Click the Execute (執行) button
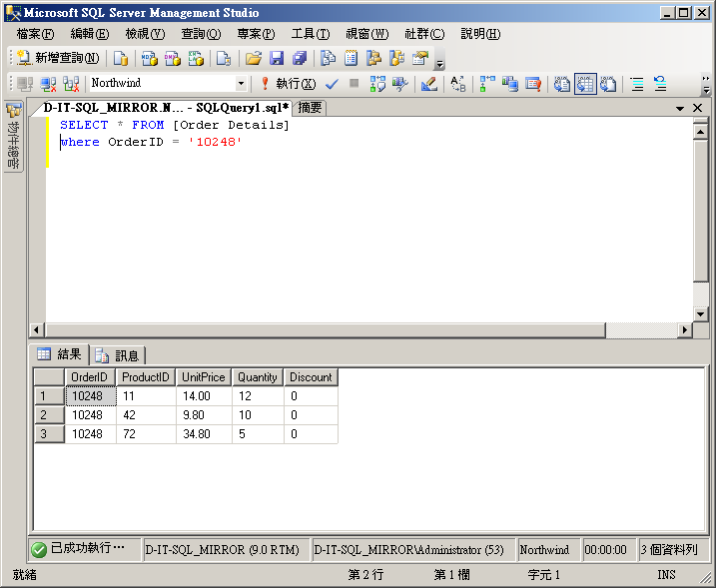The width and height of the screenshot is (716, 588). 288,84
